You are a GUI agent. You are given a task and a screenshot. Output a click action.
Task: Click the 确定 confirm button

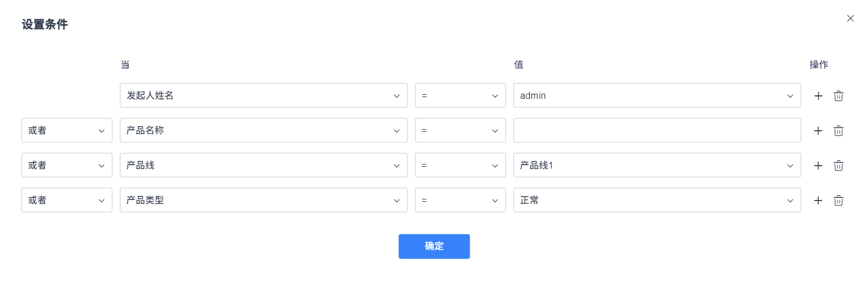click(x=434, y=246)
